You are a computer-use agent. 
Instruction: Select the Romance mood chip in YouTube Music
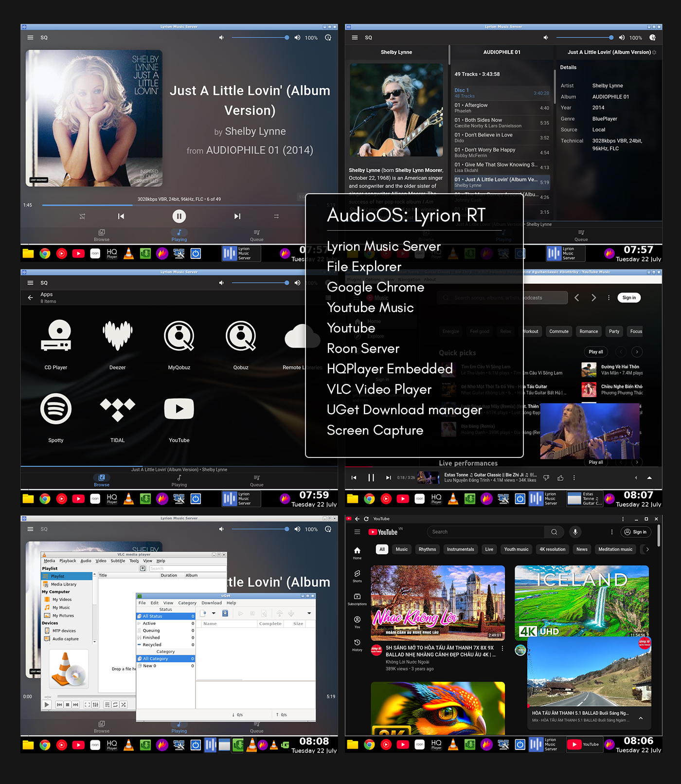click(x=589, y=331)
